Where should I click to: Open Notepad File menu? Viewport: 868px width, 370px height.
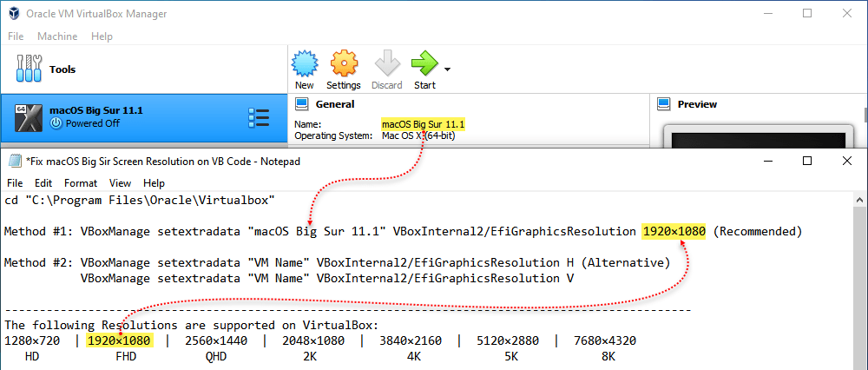pos(15,182)
